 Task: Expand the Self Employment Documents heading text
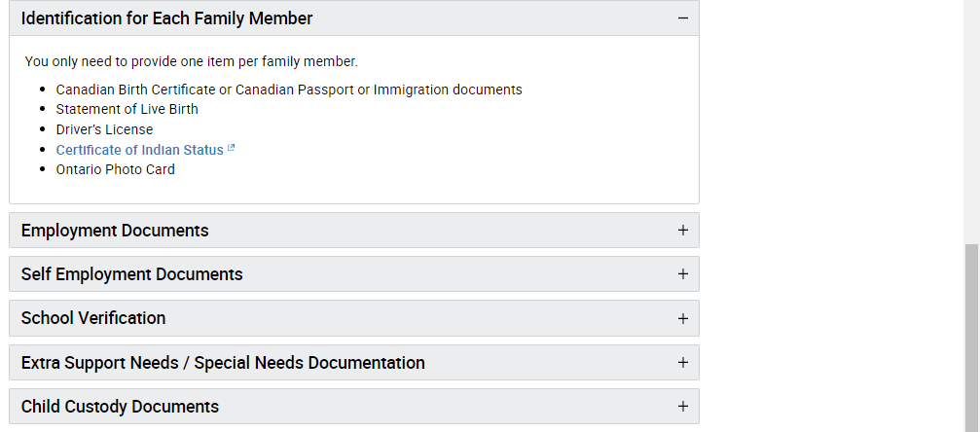(x=132, y=273)
